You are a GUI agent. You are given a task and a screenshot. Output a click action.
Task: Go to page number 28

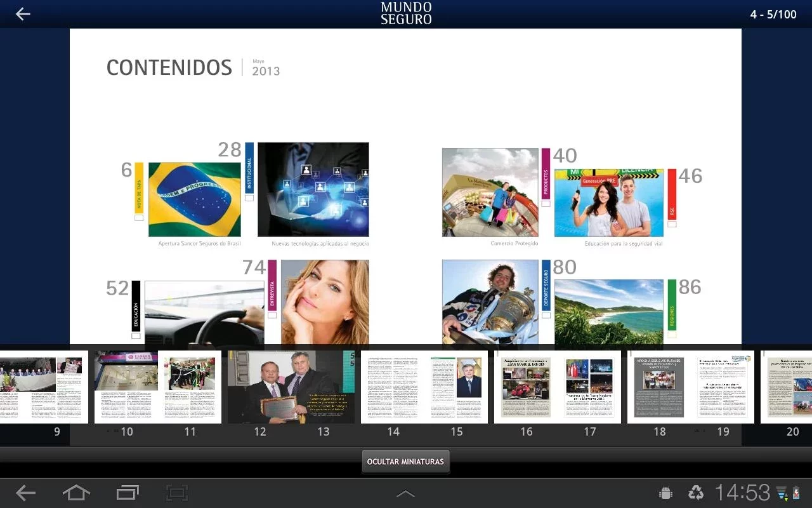point(230,150)
